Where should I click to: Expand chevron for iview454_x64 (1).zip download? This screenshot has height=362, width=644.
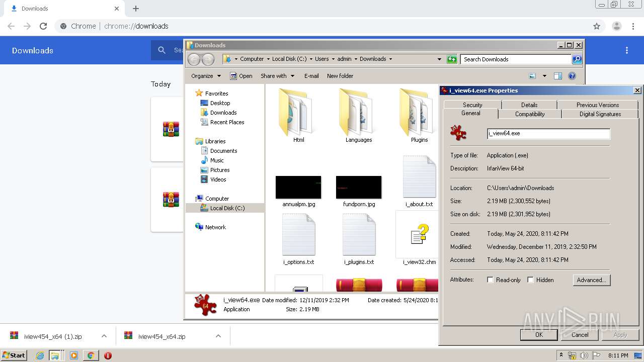click(104, 336)
